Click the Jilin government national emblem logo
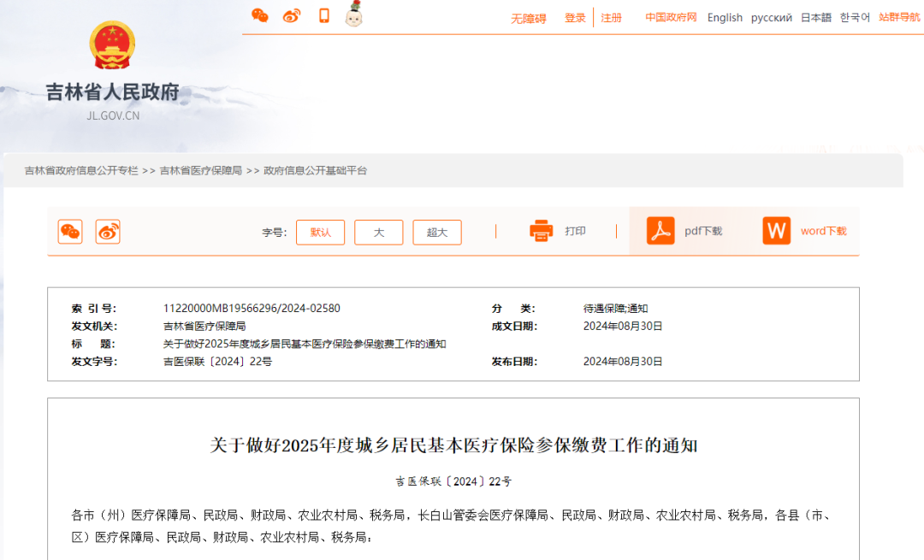 click(x=112, y=46)
